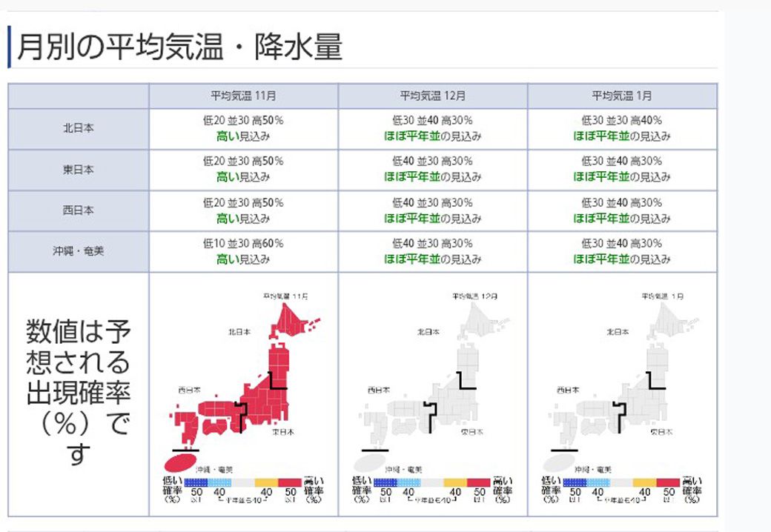The image size is (771, 532).
Task: Click the 西日本 row label
Action: pyautogui.click(x=78, y=210)
